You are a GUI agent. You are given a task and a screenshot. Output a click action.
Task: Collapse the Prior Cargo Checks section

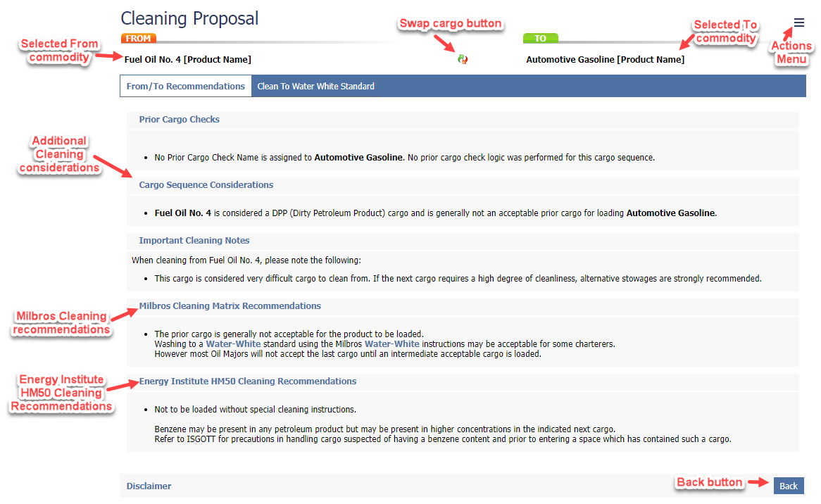(x=180, y=120)
